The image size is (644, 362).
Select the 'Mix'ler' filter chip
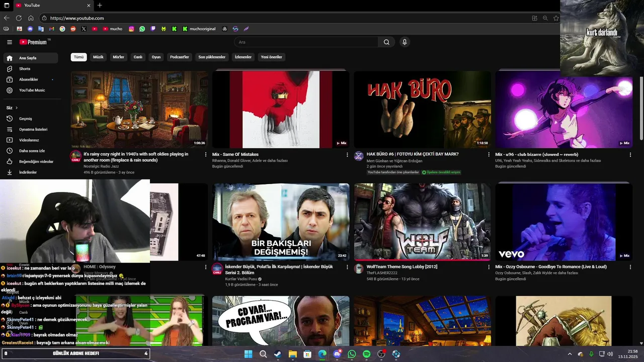tap(118, 57)
